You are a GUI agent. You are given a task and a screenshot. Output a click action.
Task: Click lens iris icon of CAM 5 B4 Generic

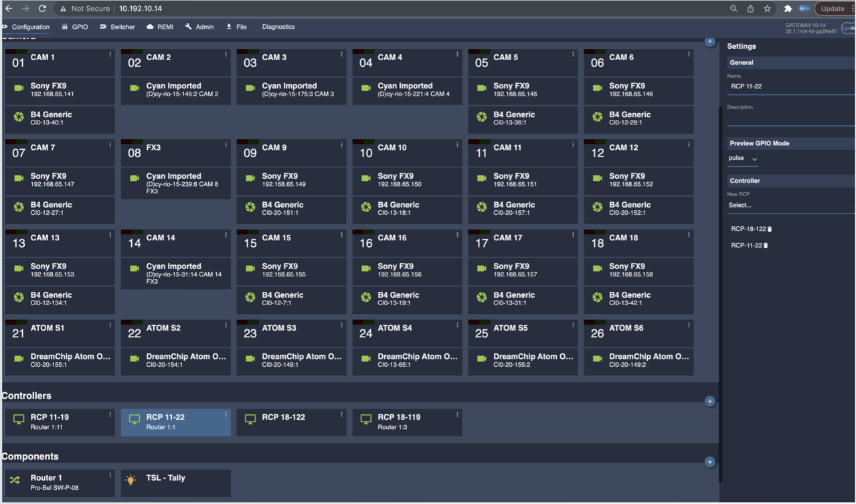(x=482, y=117)
